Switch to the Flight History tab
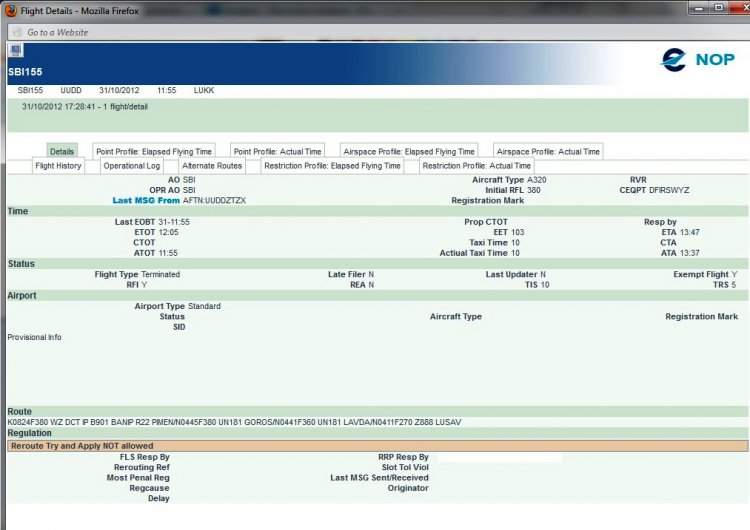 point(58,166)
